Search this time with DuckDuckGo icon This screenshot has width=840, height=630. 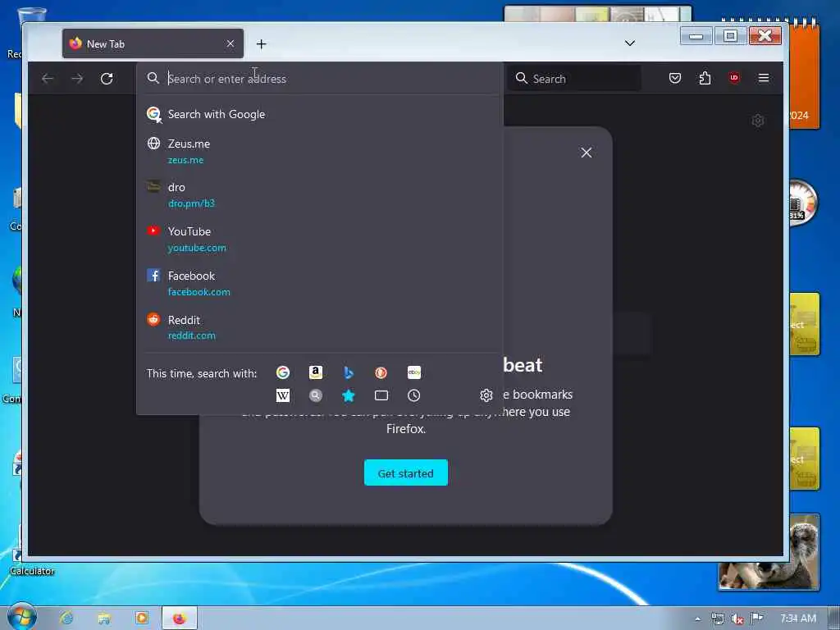pos(381,372)
